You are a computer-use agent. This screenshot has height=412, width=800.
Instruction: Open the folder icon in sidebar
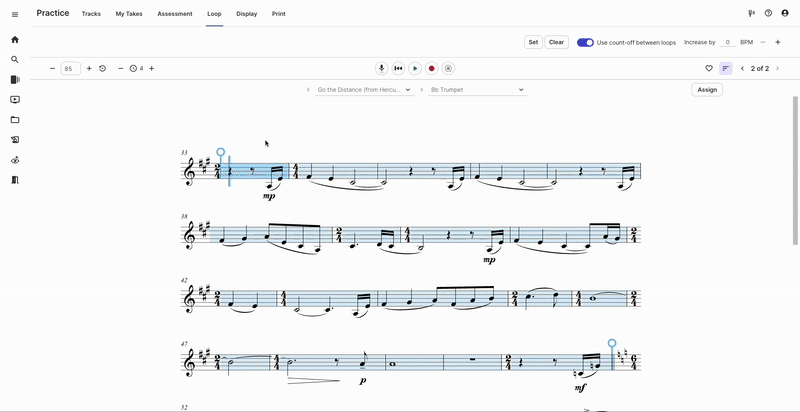(15, 120)
